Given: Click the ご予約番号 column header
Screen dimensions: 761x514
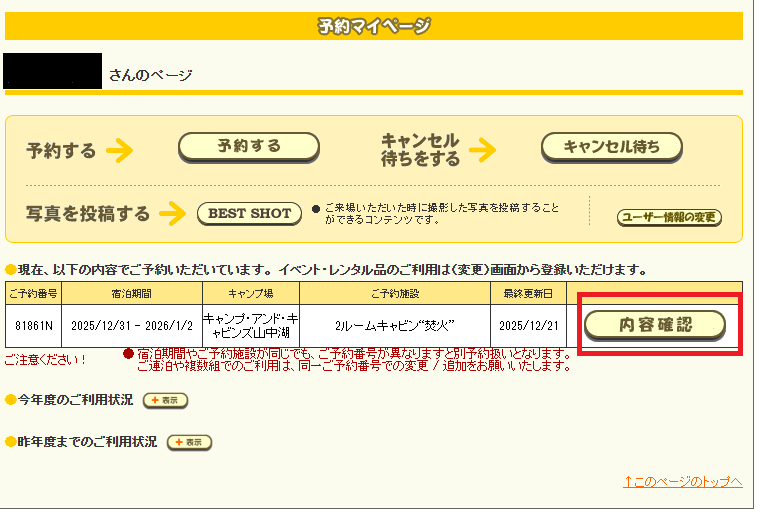Looking at the screenshot, I should point(35,294).
